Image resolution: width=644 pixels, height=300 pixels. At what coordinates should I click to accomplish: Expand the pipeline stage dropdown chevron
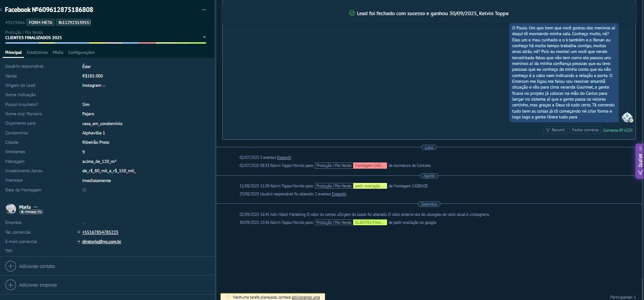pos(204,37)
